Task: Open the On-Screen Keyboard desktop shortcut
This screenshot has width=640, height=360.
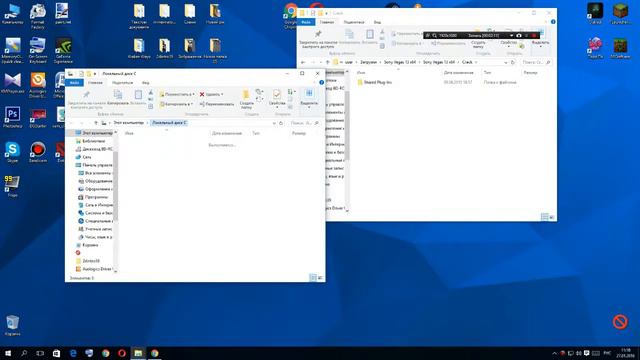Action: (38, 51)
